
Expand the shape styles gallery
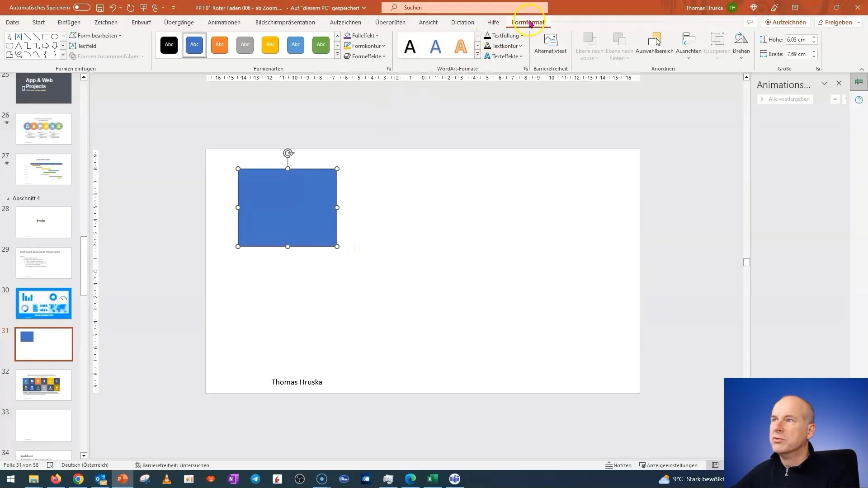pos(337,55)
